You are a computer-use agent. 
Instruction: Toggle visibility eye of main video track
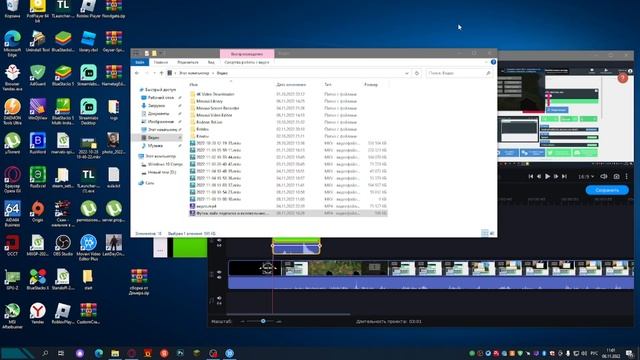pyautogui.click(x=219, y=271)
